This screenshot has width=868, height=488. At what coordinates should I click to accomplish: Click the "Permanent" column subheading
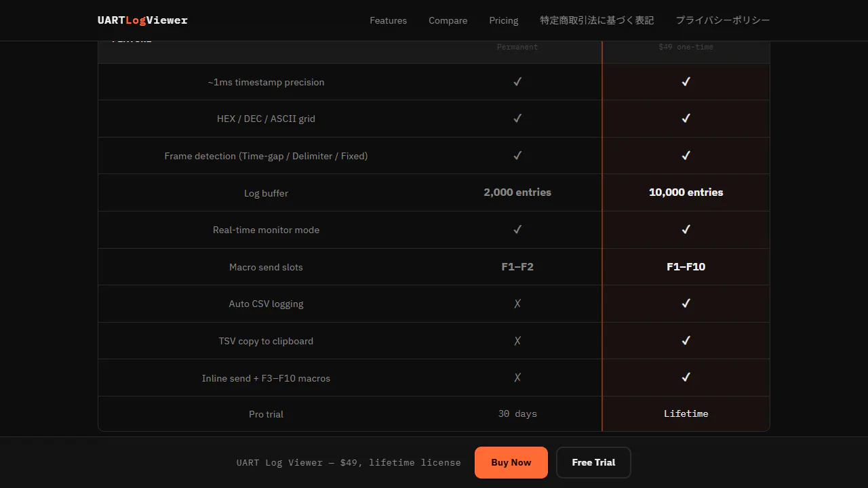(x=517, y=47)
